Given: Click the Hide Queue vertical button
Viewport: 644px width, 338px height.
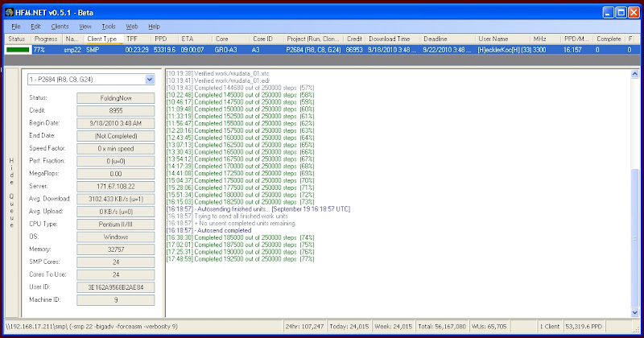Looking at the screenshot, I should tap(11, 192).
